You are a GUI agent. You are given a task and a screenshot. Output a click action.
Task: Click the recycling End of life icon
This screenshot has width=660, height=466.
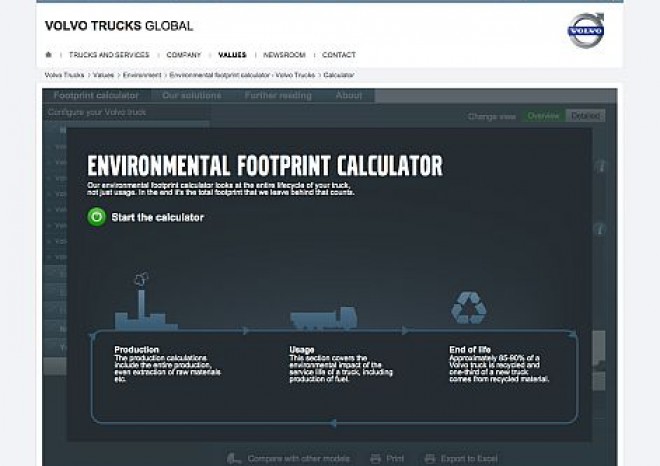coord(468,308)
